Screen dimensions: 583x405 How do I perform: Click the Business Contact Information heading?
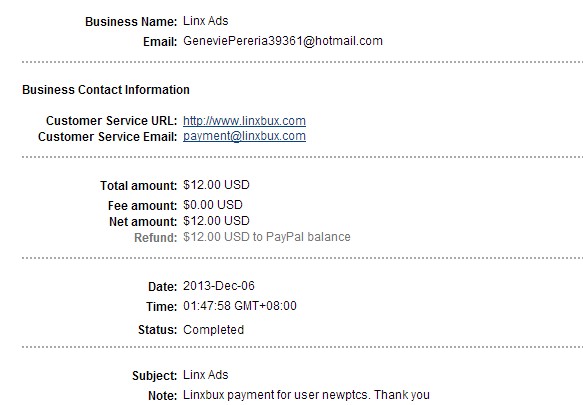(106, 90)
